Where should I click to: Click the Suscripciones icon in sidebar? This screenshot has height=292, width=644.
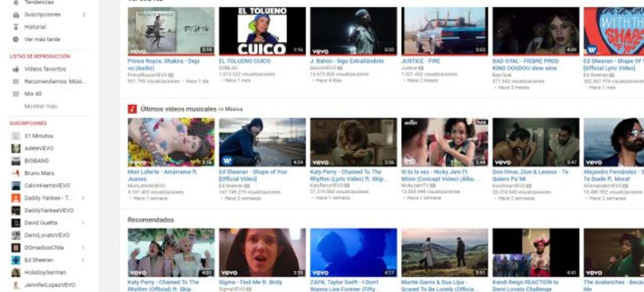pyautogui.click(x=16, y=14)
